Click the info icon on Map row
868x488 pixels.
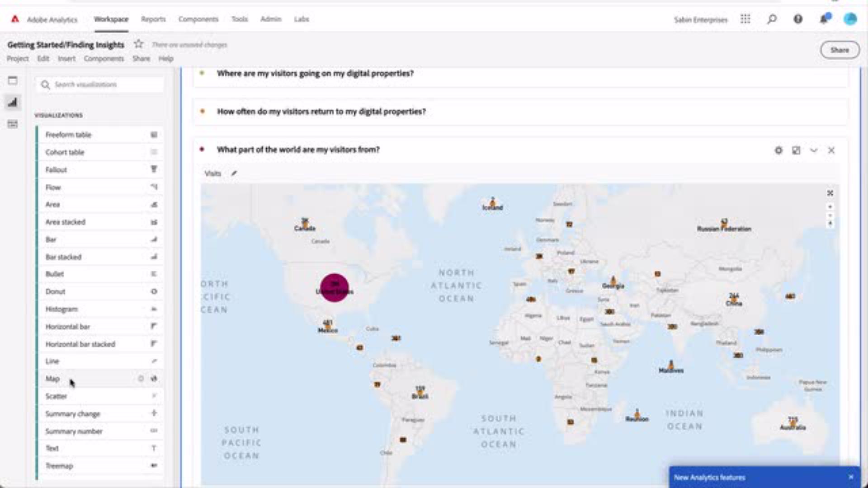pyautogui.click(x=141, y=379)
